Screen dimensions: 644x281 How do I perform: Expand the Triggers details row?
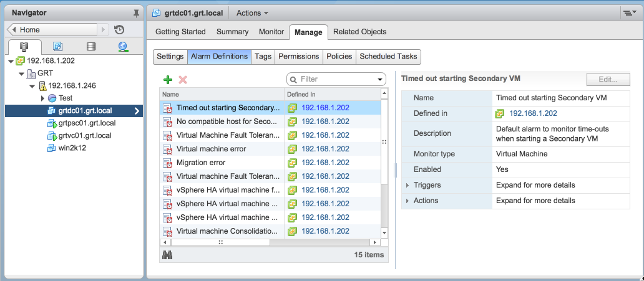pyautogui.click(x=407, y=186)
